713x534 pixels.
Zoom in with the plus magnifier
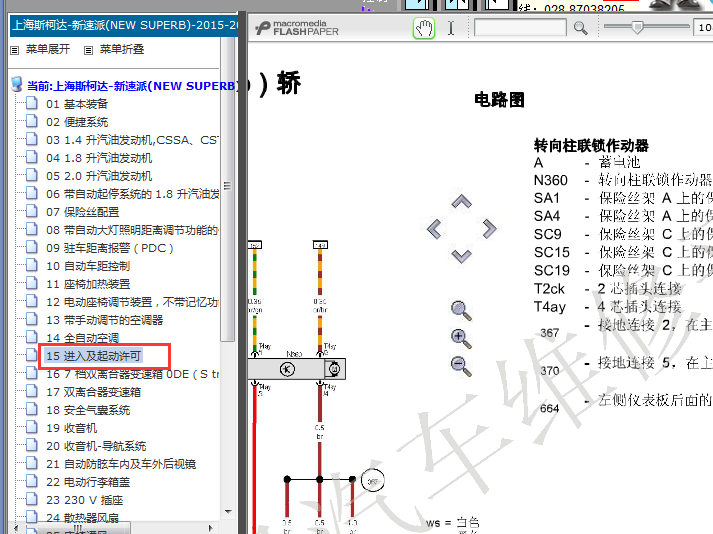click(x=461, y=338)
